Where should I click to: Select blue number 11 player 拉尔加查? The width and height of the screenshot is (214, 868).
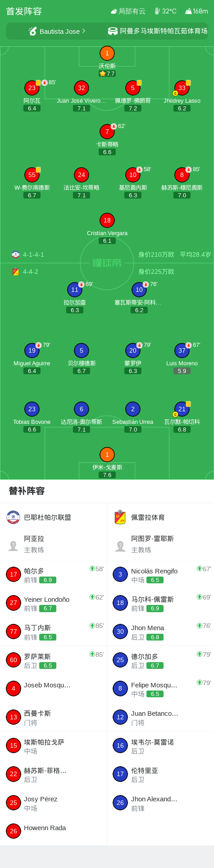75,290
